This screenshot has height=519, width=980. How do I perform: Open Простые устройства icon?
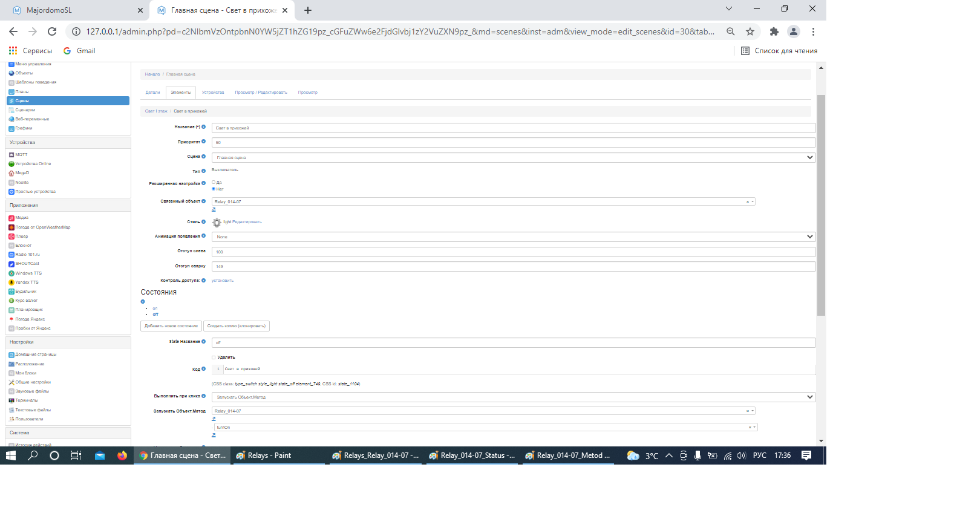pos(11,192)
